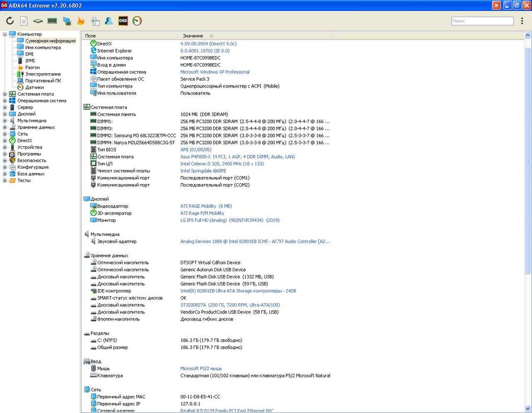Open the Intel Springdale i865PE chipset link

coord(203,171)
